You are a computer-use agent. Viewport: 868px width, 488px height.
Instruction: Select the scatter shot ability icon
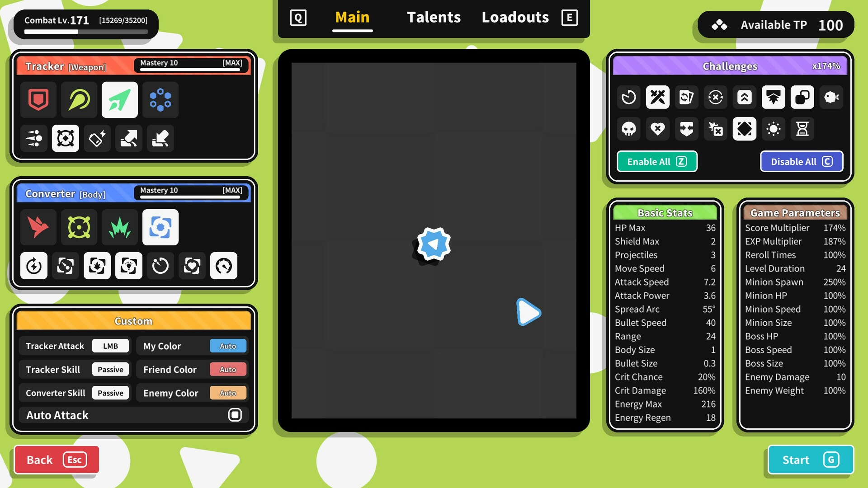tap(34, 138)
